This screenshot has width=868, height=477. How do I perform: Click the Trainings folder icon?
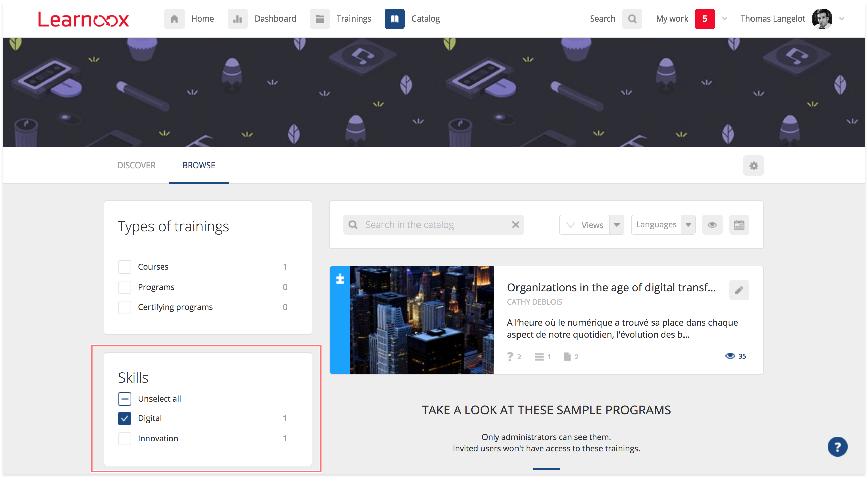tap(320, 19)
